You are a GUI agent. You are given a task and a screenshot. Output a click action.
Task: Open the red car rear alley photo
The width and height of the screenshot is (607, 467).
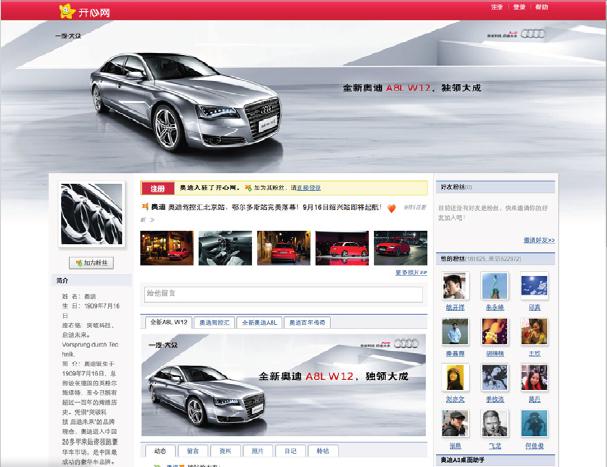[x=284, y=248]
